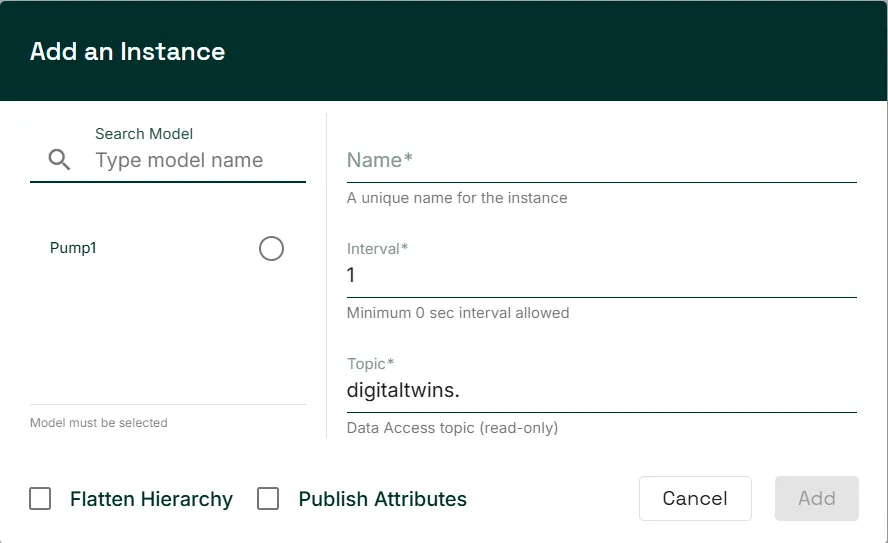Click the magnifier search icon
Viewport: 888px width, 543px height.
59,160
